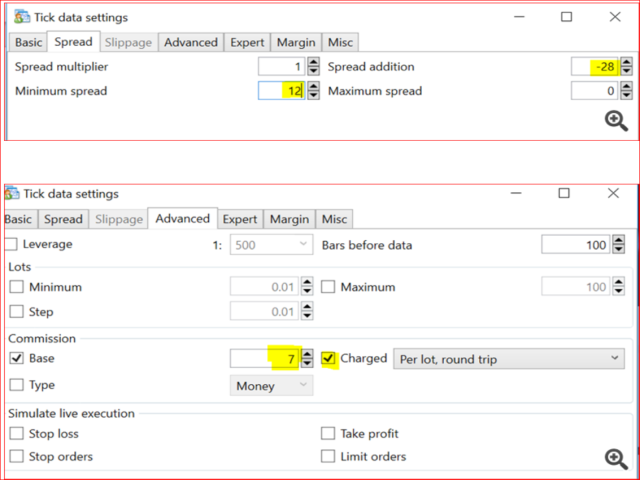Tick Stop loss live execution checkbox

16,433
